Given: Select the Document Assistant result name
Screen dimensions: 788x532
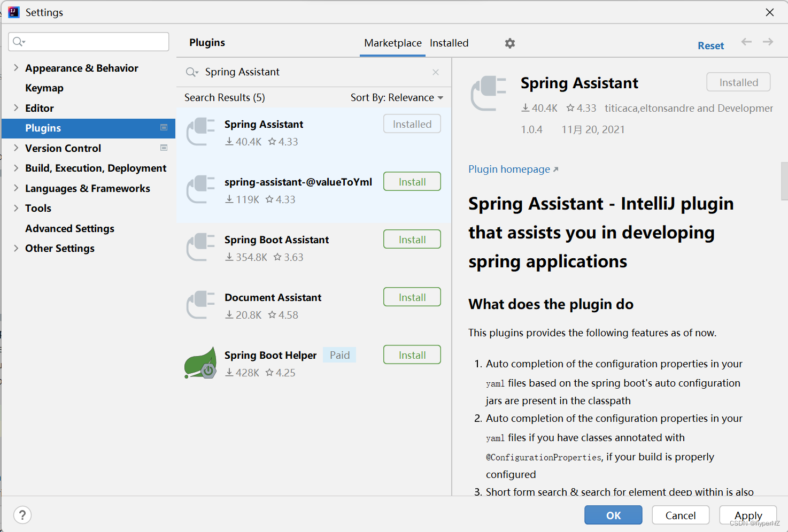Looking at the screenshot, I should click(273, 297).
